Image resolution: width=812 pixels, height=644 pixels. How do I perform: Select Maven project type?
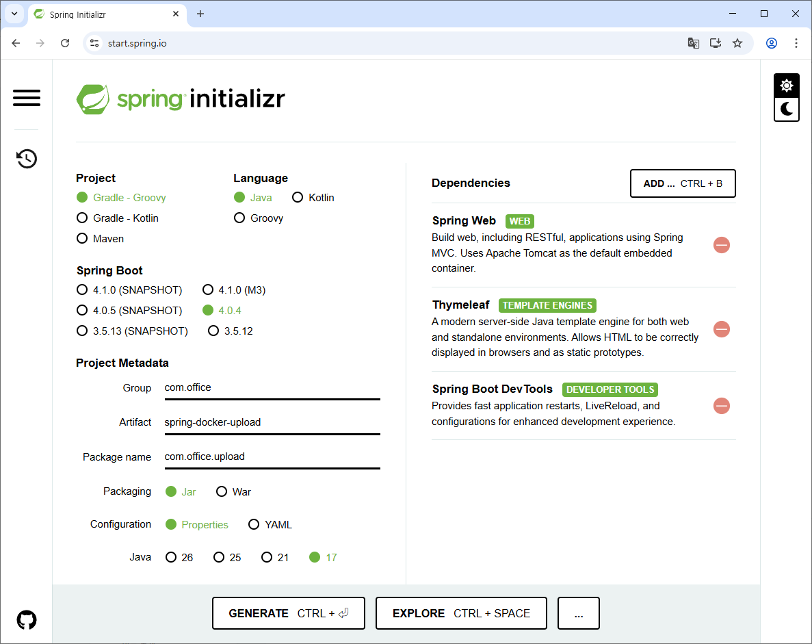point(100,239)
